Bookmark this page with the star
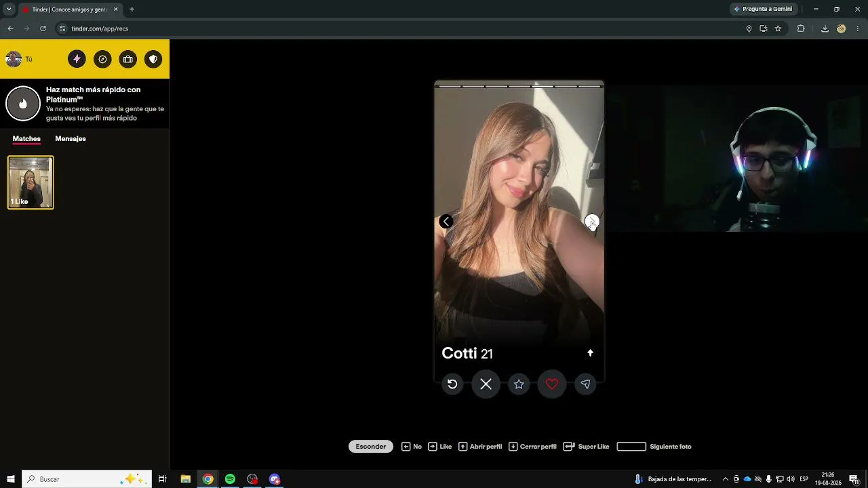The image size is (868, 488). point(778,28)
